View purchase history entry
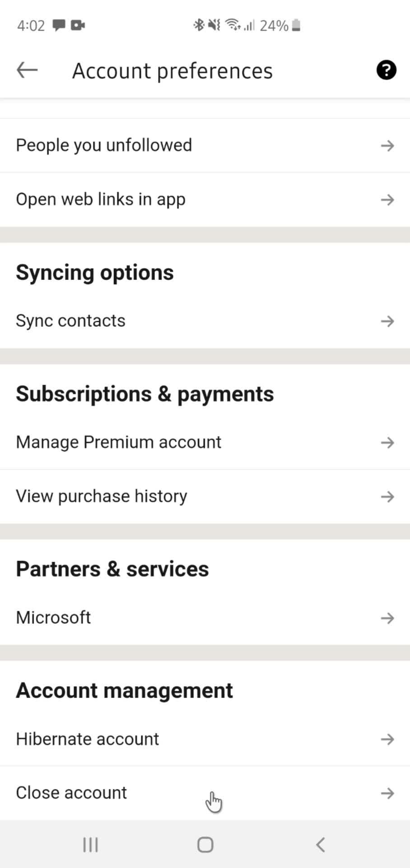The width and height of the screenshot is (410, 868). 205,497
